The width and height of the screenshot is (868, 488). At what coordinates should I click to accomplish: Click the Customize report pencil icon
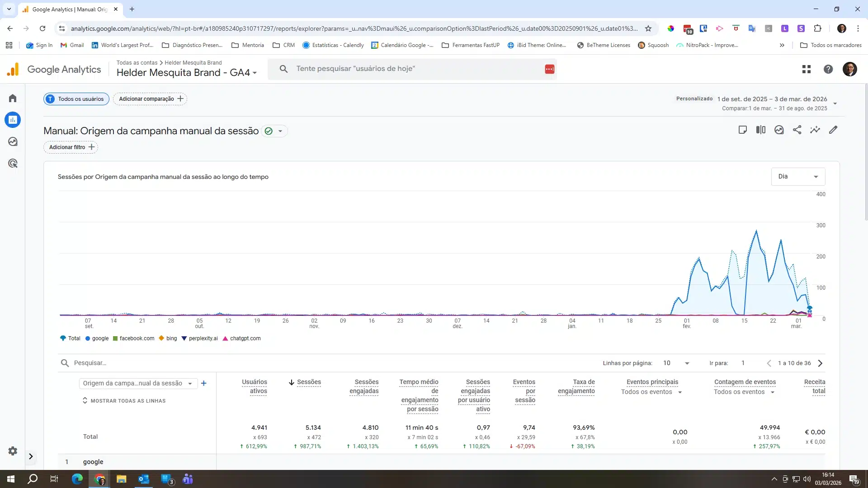pos(833,130)
